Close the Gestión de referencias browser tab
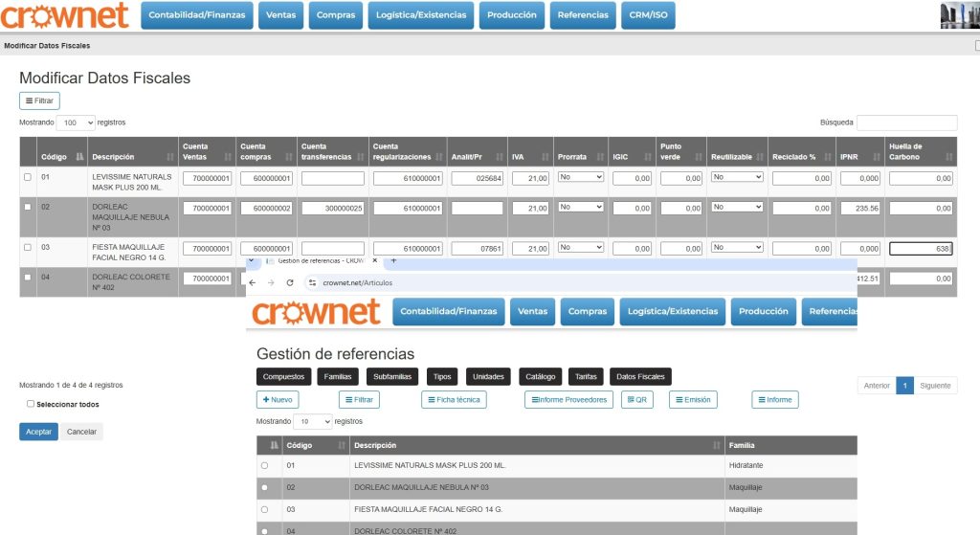Image resolution: width=980 pixels, height=535 pixels. (375, 260)
